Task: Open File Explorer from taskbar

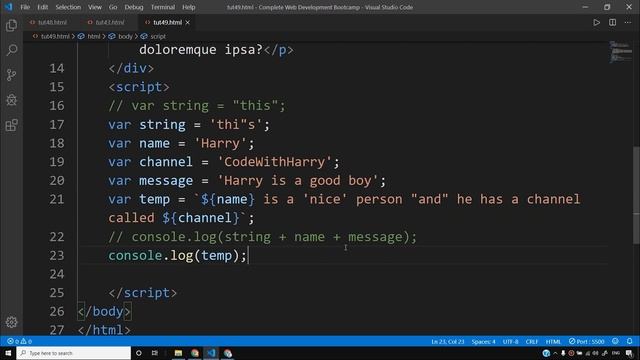Action: coord(178,353)
